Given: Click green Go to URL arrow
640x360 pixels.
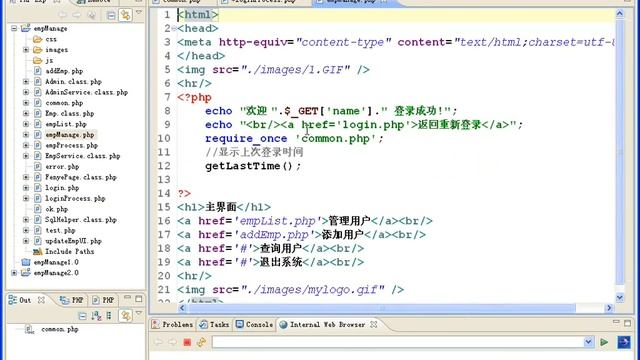Looking at the screenshot, I should coord(604,342).
